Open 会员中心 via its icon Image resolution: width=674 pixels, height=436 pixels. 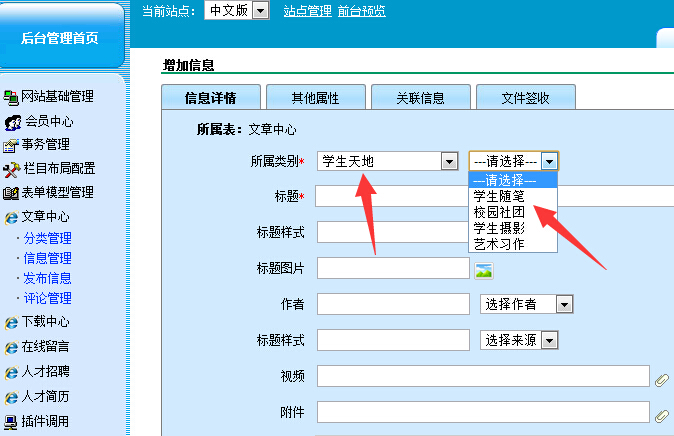pyautogui.click(x=12, y=121)
